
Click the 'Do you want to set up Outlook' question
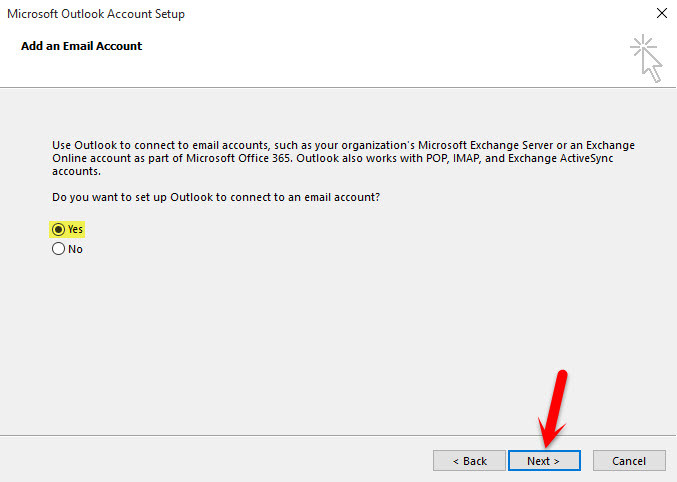point(216,197)
